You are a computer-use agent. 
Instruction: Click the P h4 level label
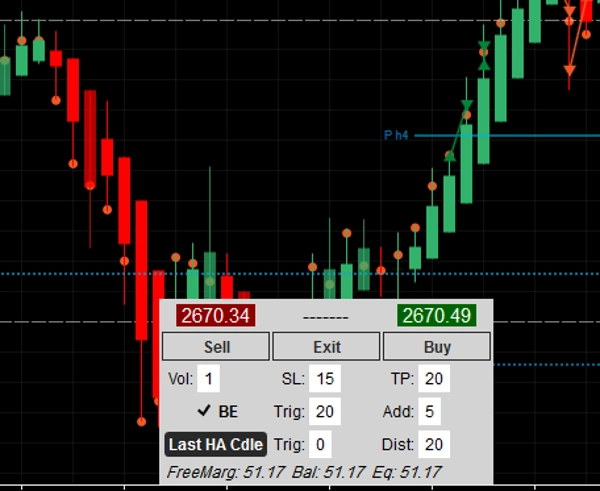[397, 135]
